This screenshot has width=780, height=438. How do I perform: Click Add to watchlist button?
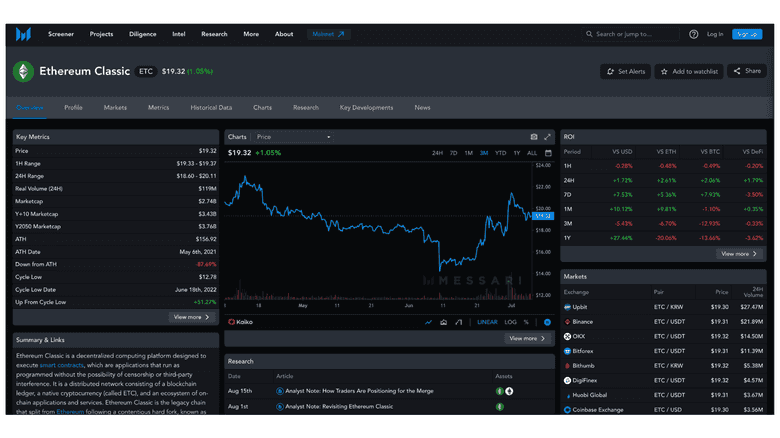(x=691, y=72)
